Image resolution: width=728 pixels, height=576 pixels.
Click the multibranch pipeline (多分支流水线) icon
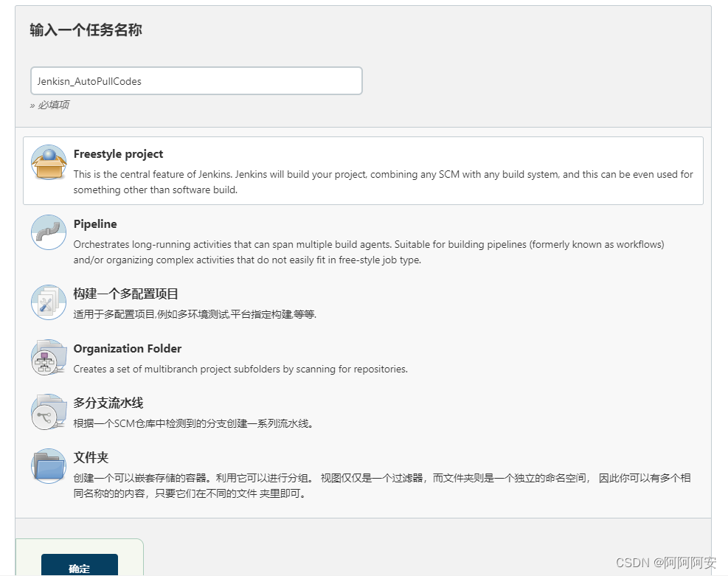(x=49, y=412)
